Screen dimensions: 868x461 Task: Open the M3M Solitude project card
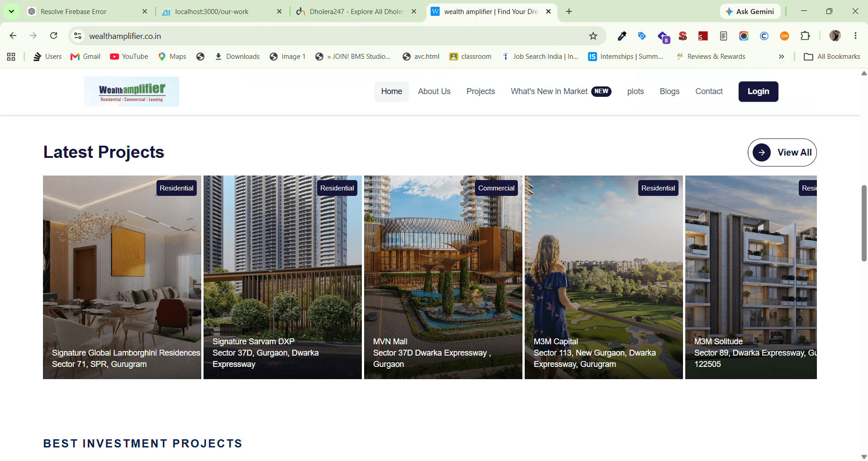click(751, 277)
